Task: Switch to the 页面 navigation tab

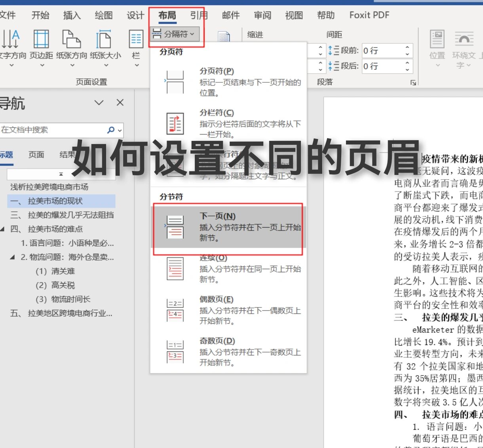Action: coord(36,155)
